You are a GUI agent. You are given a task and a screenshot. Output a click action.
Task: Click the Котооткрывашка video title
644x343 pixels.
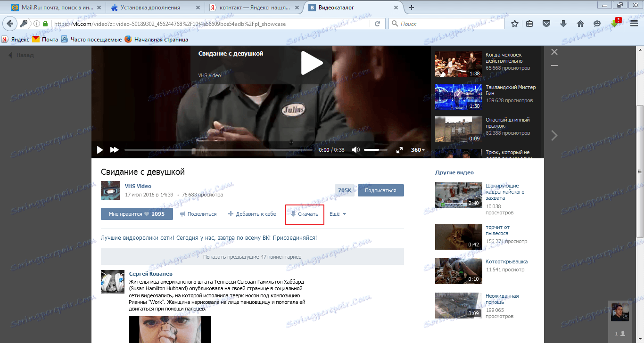pyautogui.click(x=507, y=261)
